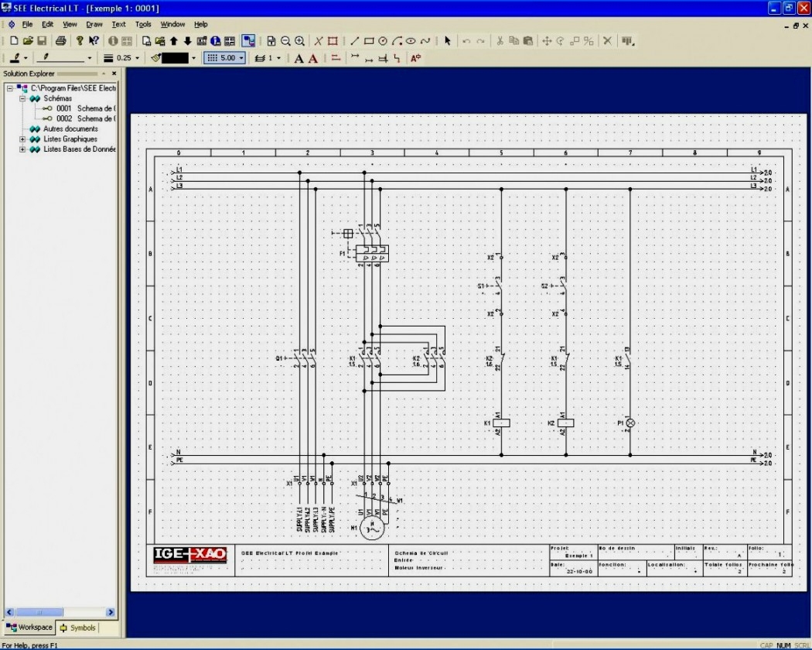Viewport: 812px width, 650px height.
Task: Select the Line drawing tool
Action: [355, 40]
